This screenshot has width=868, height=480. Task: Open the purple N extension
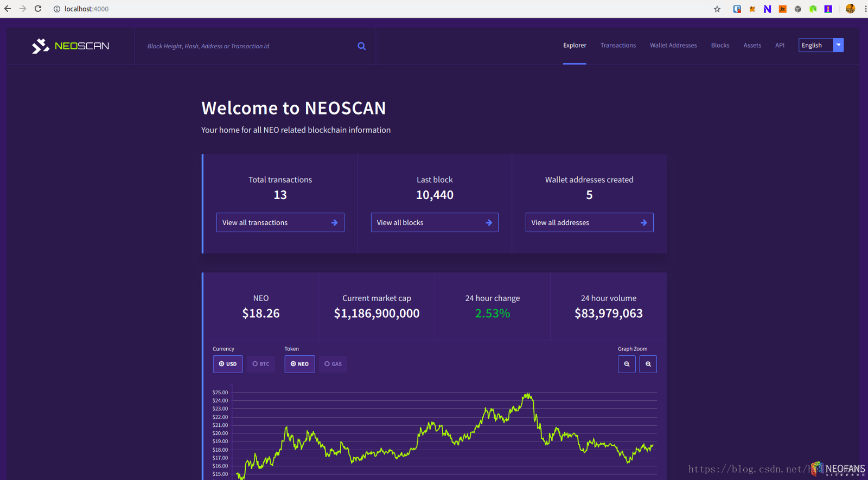[x=767, y=9]
